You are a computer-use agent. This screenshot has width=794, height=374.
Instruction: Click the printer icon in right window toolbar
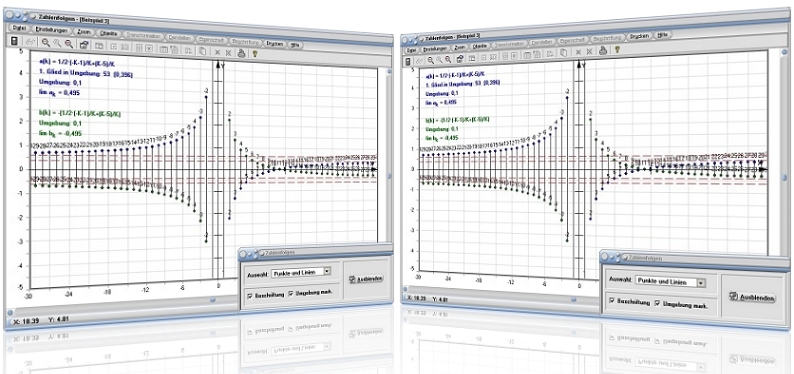tap(603, 50)
